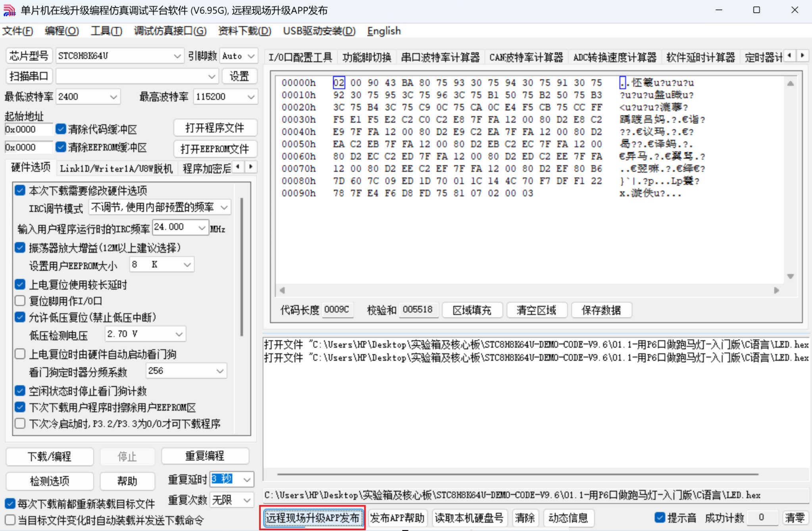Click 远程现场升级APP发布 button
The height and width of the screenshot is (531, 812).
pyautogui.click(x=312, y=518)
